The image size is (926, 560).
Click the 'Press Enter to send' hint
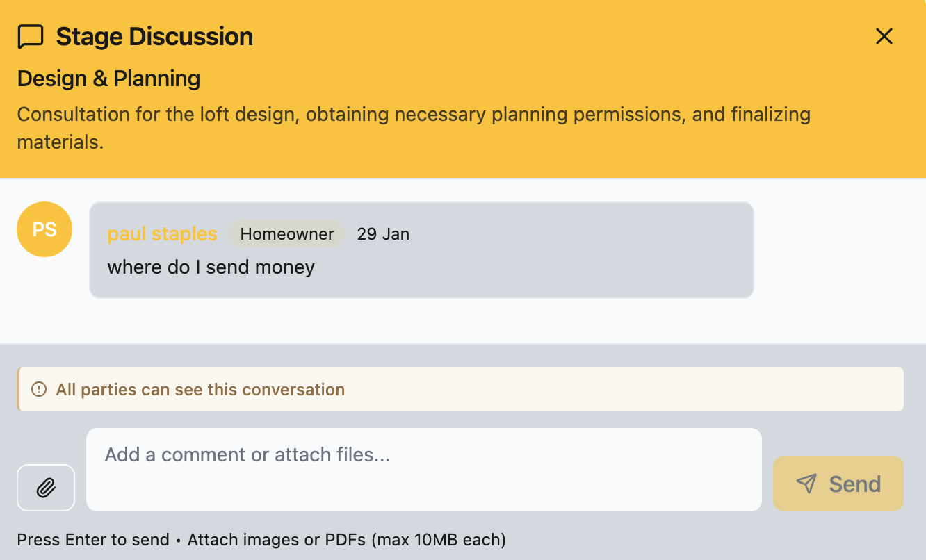click(93, 539)
